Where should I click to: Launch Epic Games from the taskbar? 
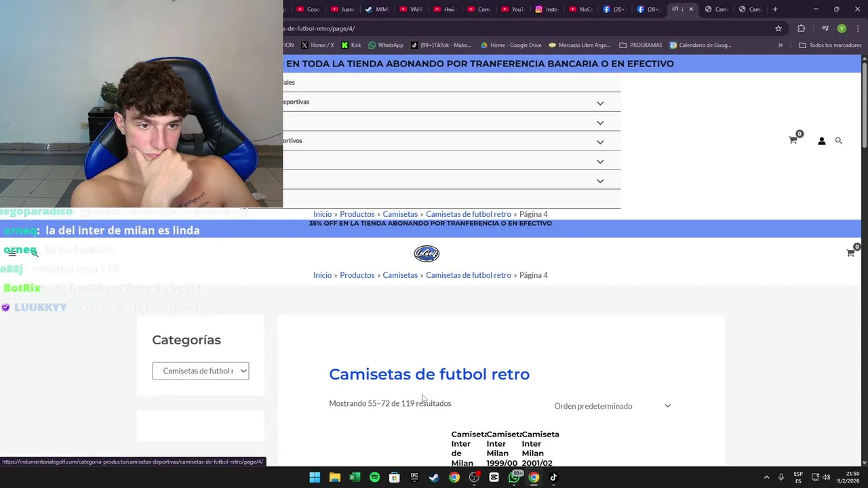(x=414, y=477)
